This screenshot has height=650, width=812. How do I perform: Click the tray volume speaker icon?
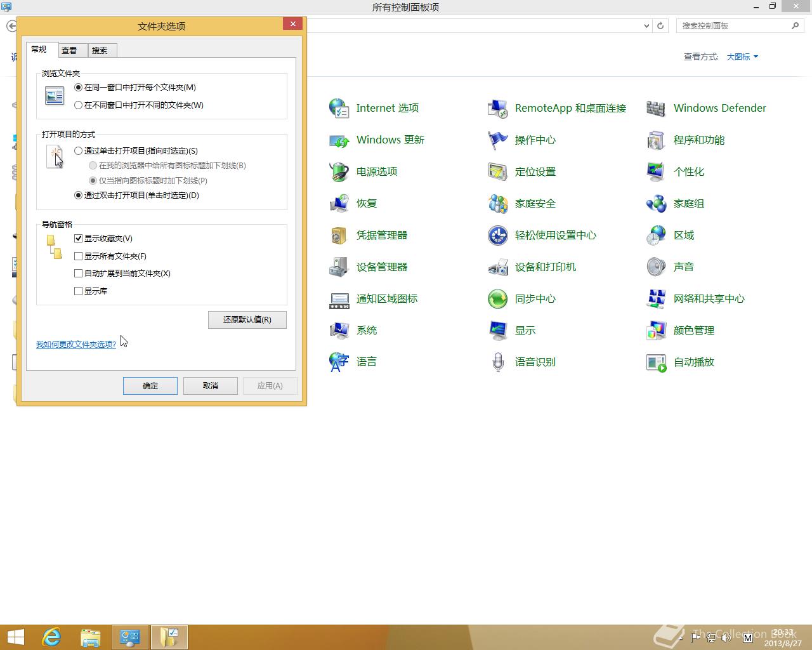[726, 637]
